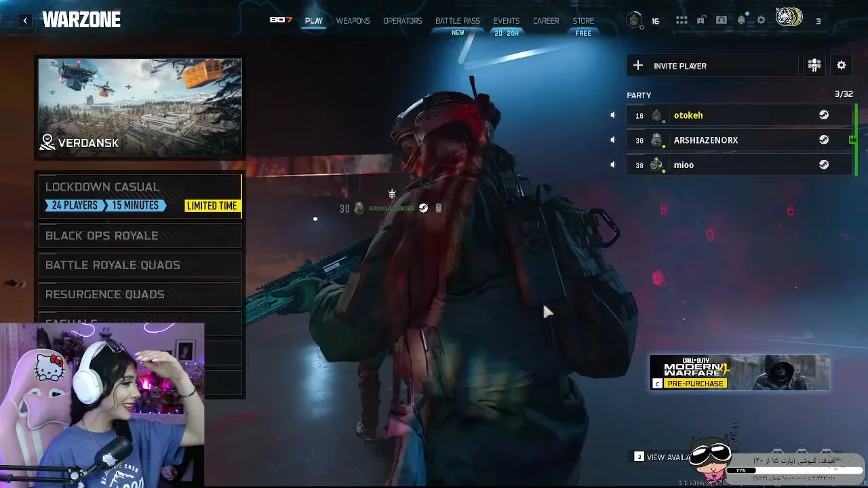Mute mioo's voice with speaker icon

click(612, 165)
